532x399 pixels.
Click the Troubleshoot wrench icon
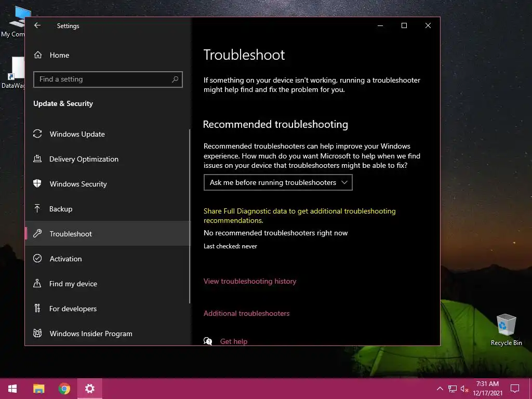(x=37, y=233)
